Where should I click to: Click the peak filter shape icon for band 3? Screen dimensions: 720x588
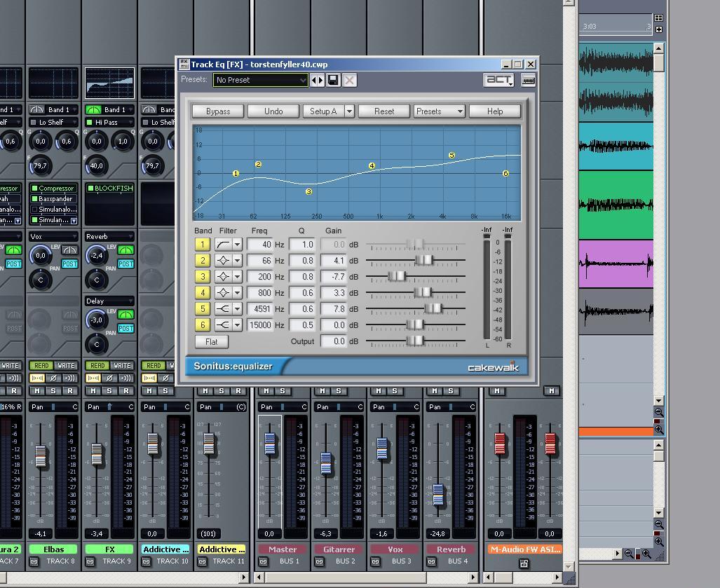pos(223,277)
